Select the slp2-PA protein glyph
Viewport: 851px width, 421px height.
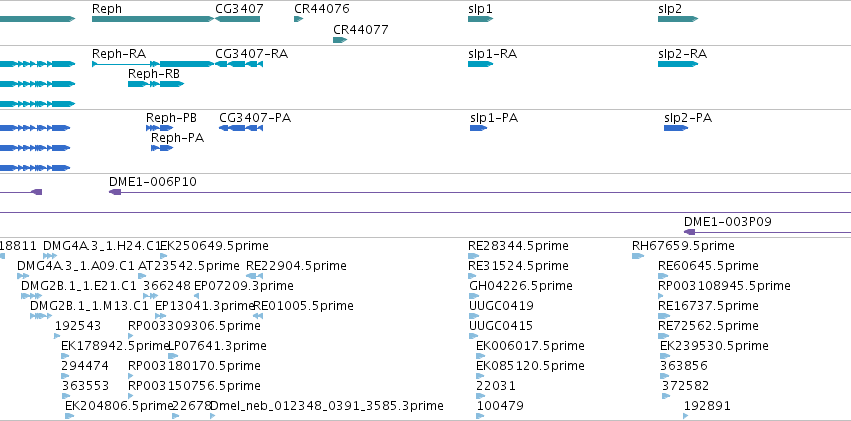(676, 127)
